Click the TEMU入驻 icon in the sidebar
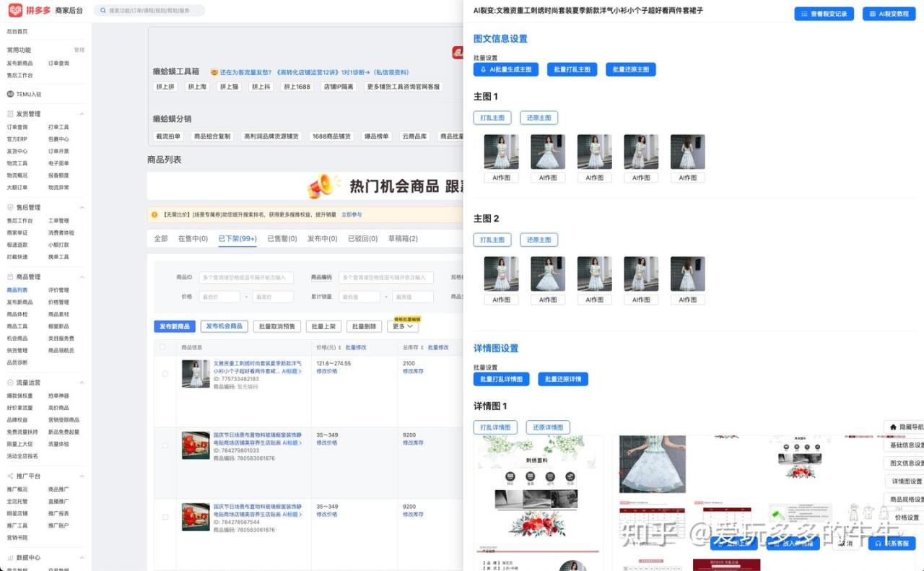The height and width of the screenshot is (571, 924). [10, 94]
